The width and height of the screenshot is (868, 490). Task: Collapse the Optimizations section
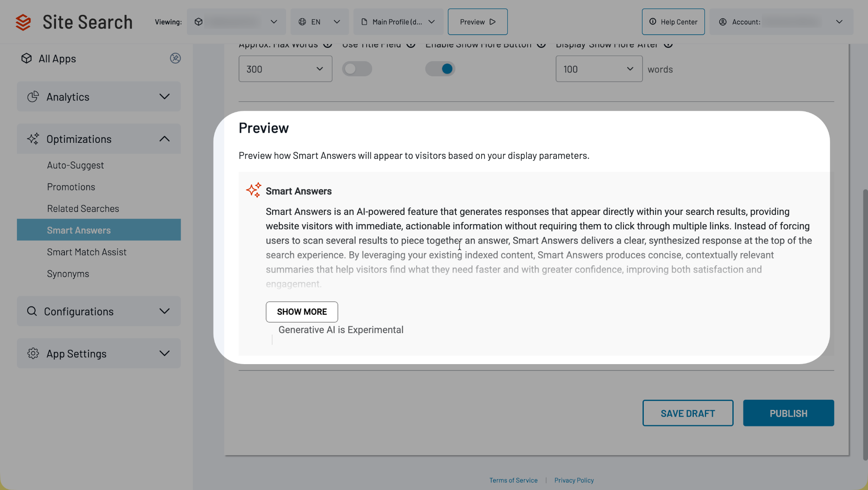pos(99,139)
